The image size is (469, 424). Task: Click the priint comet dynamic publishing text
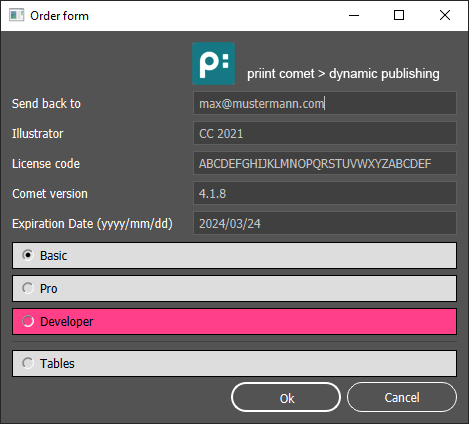pos(343,74)
